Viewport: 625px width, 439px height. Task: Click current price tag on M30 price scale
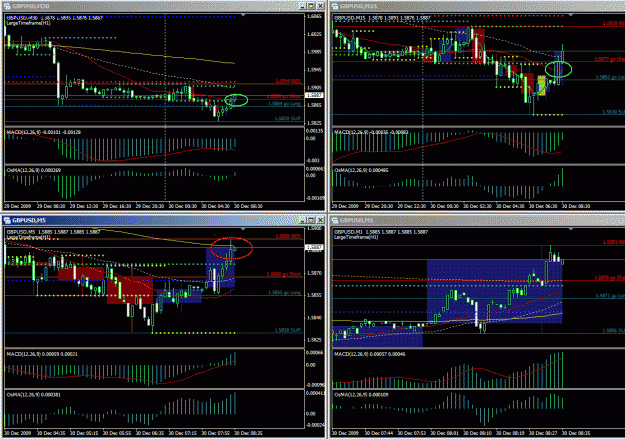tap(314, 95)
